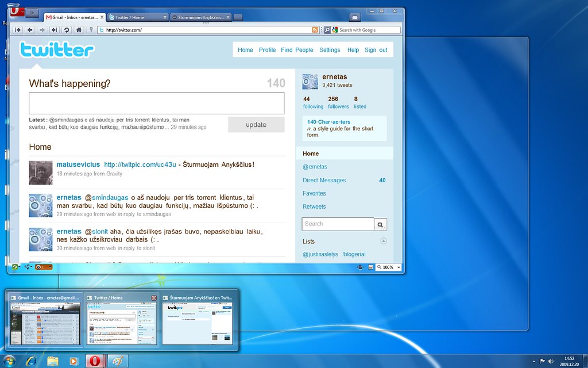Click the ernetas sidebar profile name
Image resolution: width=588 pixels, height=368 pixels.
(x=335, y=77)
